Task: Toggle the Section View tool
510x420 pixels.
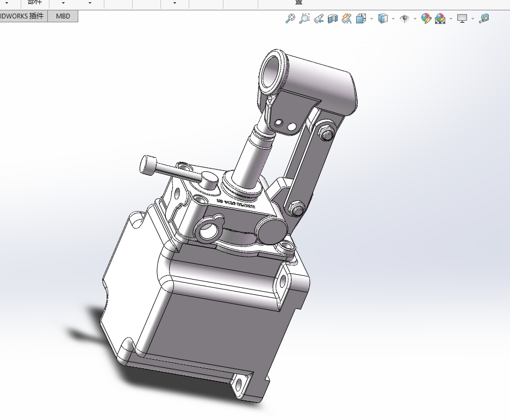Action: [333, 18]
